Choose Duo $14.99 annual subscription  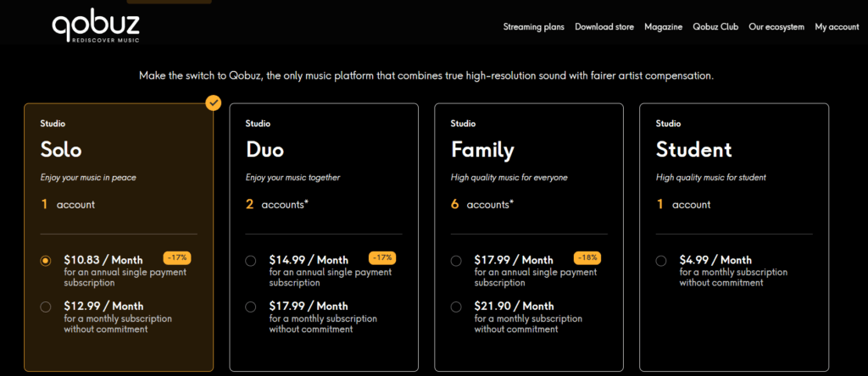point(251,261)
